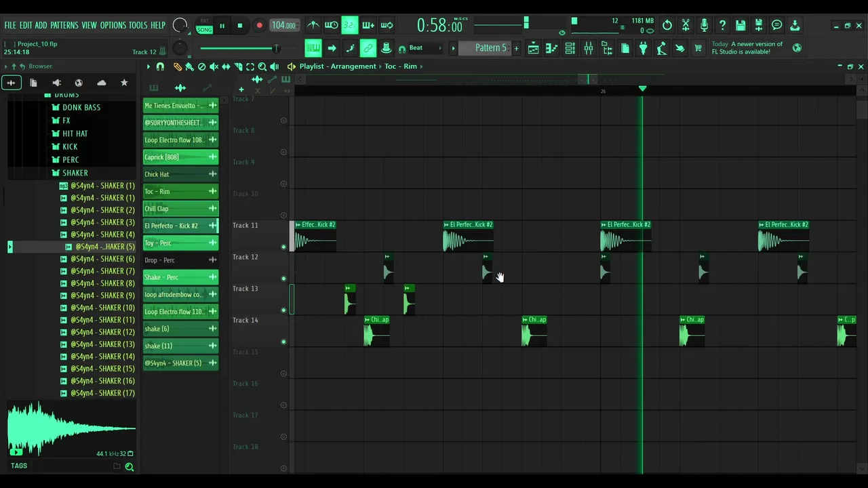Open pattern selector arrow left of Pattern 5

(x=453, y=48)
